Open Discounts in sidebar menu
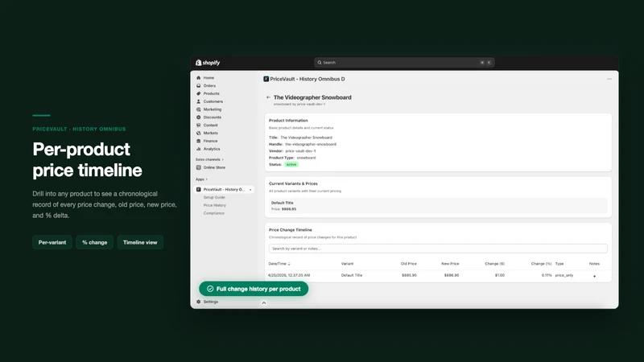 coord(213,117)
